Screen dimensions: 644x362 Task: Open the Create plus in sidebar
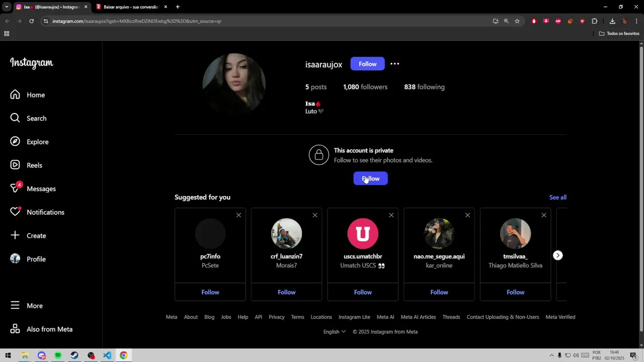pyautogui.click(x=15, y=235)
